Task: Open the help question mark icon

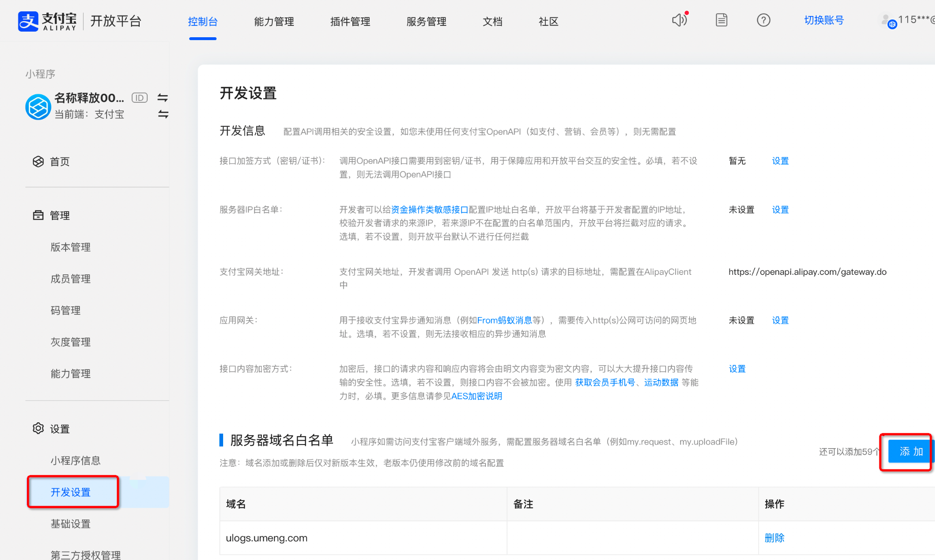Action: coord(763,20)
